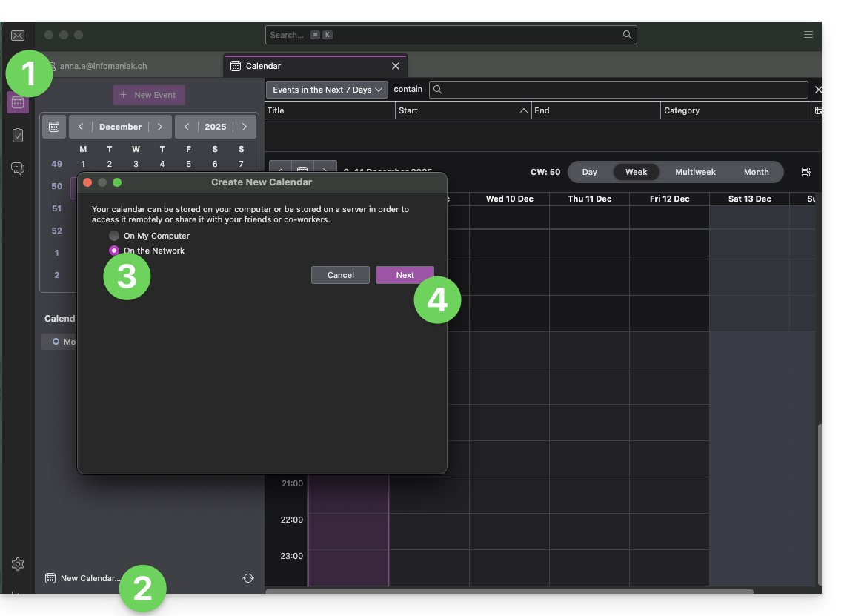Click the synchronize calendars icon
This screenshot has height=616, width=844.
tap(248, 578)
